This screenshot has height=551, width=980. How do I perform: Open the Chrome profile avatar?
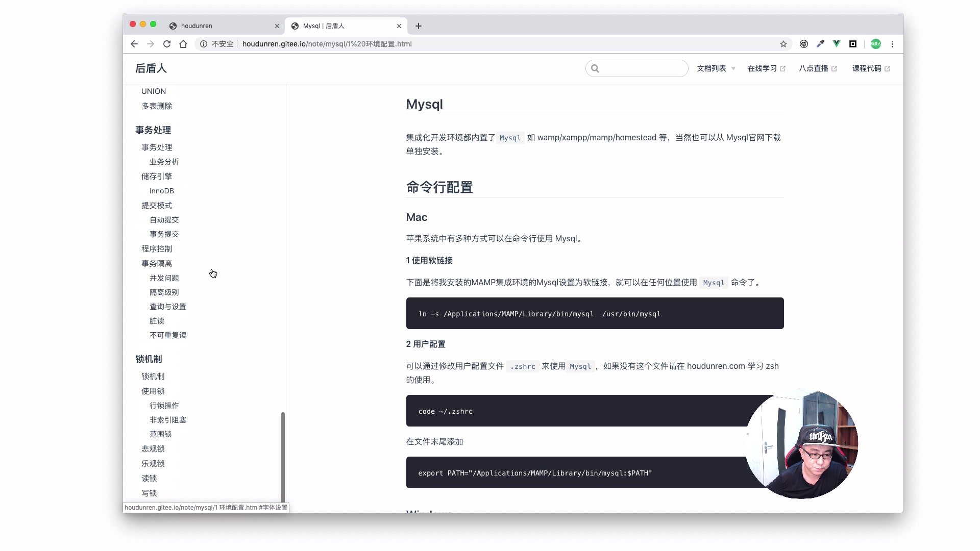coord(876,44)
